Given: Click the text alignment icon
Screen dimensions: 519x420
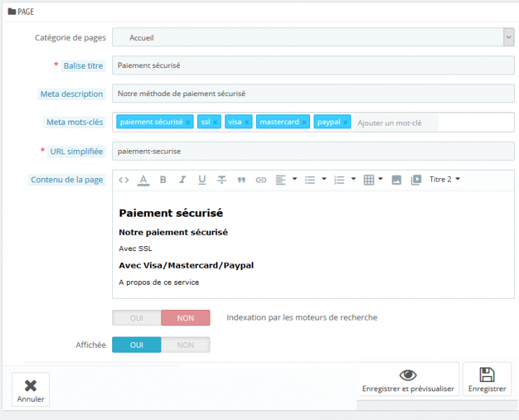Looking at the screenshot, I should coord(281,179).
